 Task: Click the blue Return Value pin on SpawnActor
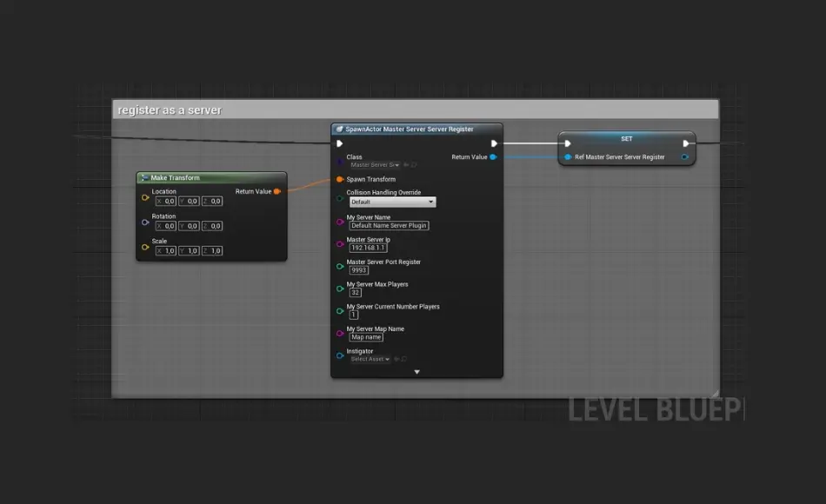tap(492, 156)
